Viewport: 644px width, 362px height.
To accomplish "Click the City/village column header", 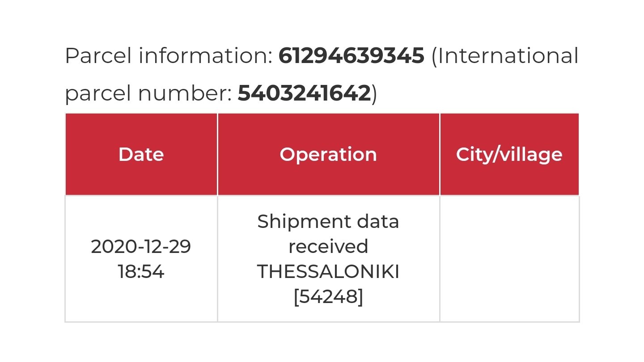I will [x=509, y=154].
